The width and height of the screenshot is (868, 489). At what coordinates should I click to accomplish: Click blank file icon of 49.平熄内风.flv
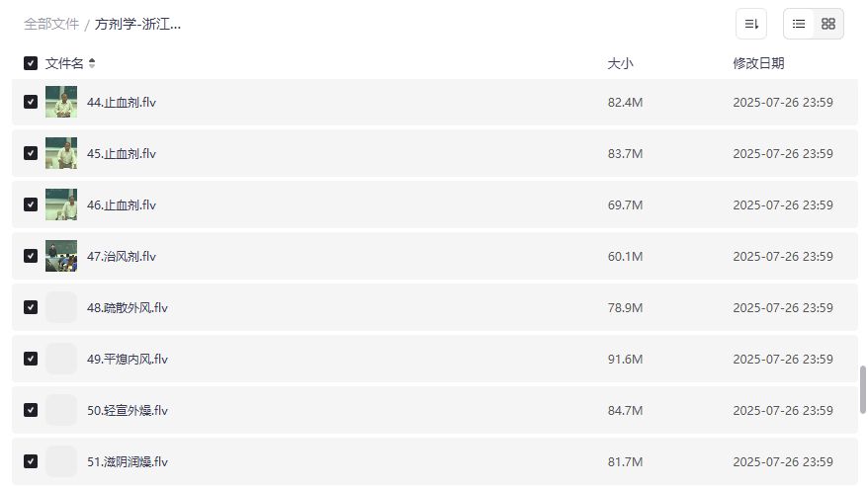61,359
